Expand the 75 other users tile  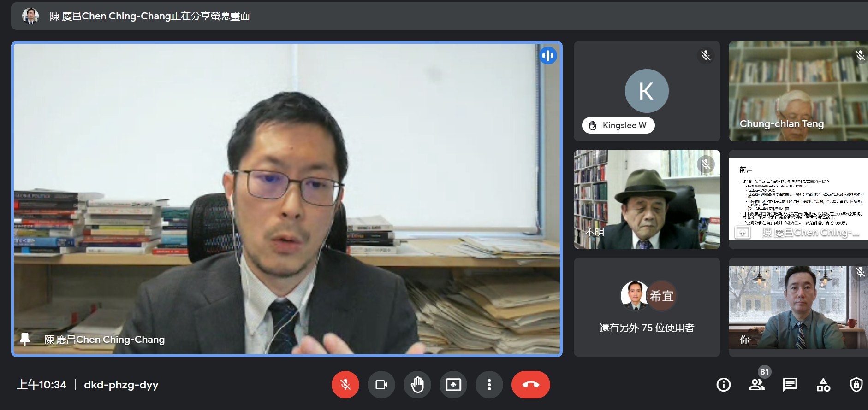tap(647, 307)
